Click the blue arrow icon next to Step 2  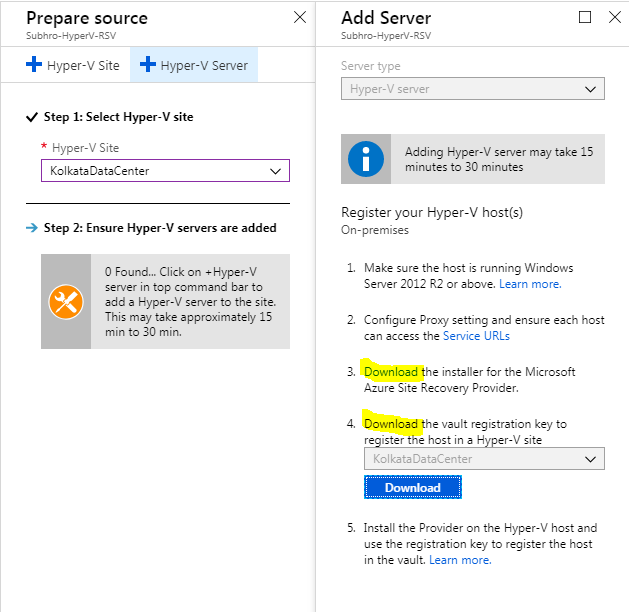(x=32, y=228)
